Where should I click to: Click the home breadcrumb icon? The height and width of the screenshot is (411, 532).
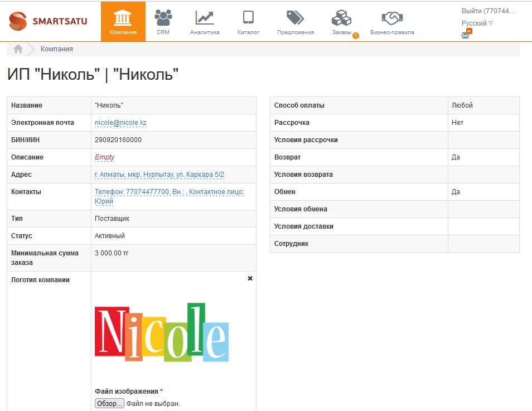pyautogui.click(x=18, y=49)
